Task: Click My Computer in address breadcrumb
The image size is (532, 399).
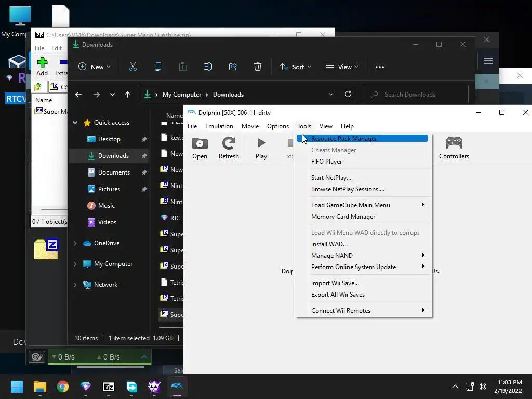Action: click(182, 95)
